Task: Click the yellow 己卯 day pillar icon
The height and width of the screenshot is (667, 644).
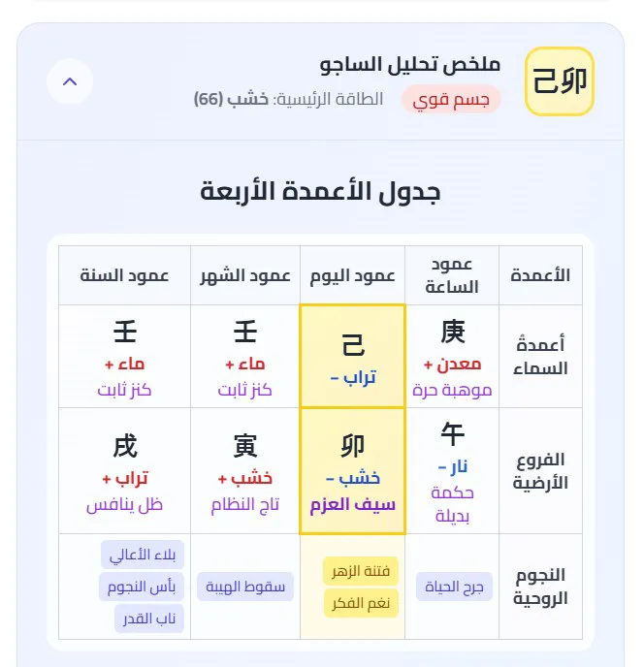Action: click(x=560, y=81)
